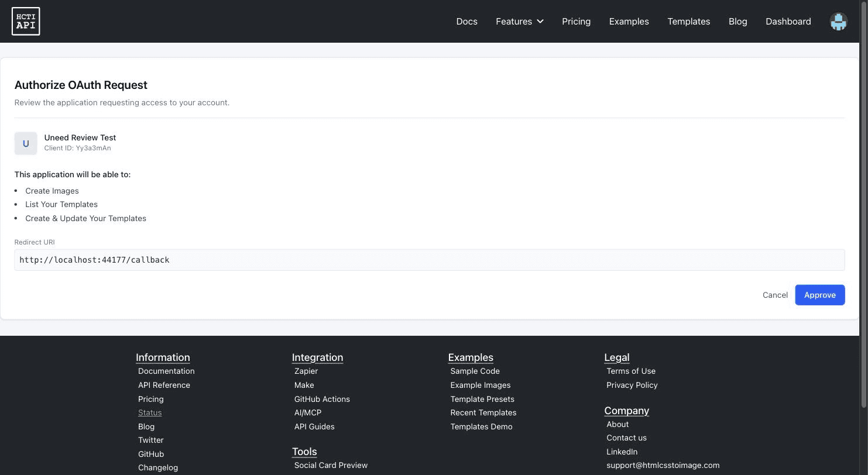Click the Uneed Review Test name
868x475 pixels.
(80, 137)
